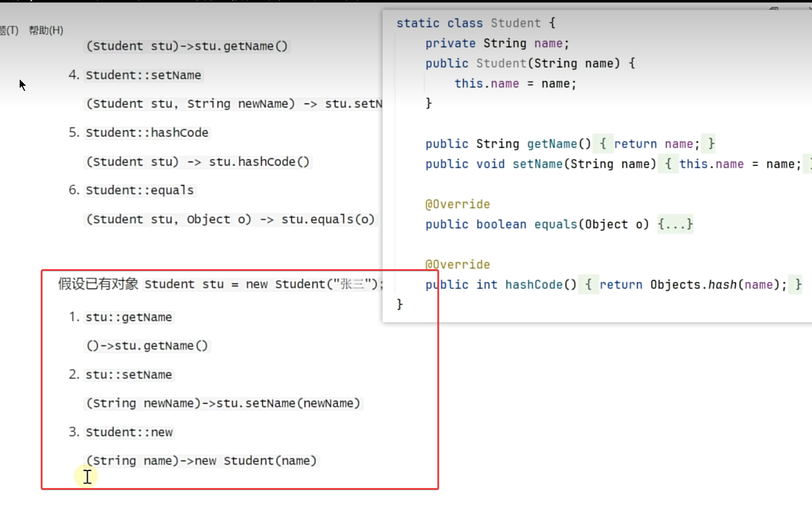Click lambda starting (Student stu, String newName)
This screenshot has width=812, height=519.
pyautogui.click(x=233, y=104)
